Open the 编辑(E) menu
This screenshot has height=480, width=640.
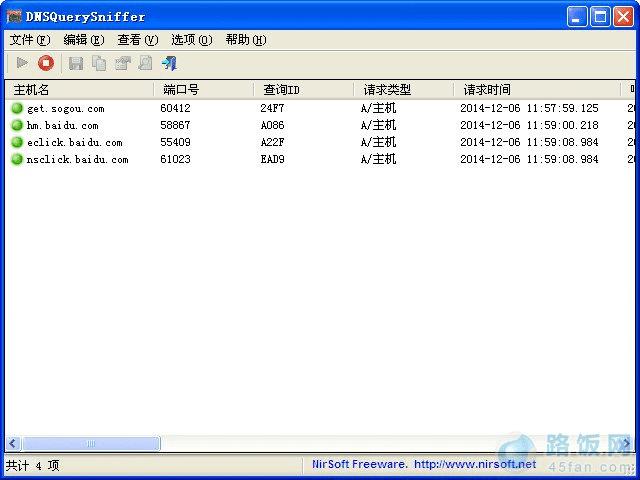tap(84, 40)
